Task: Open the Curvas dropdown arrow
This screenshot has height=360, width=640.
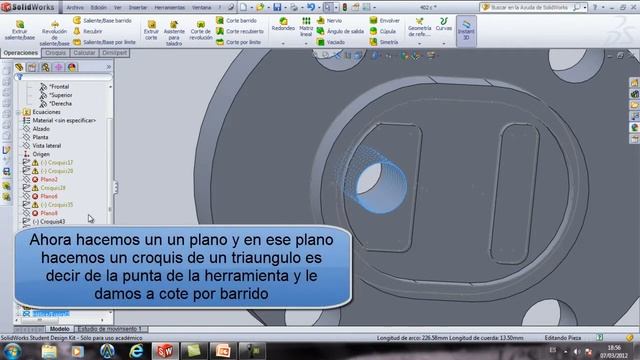Action: (444, 43)
